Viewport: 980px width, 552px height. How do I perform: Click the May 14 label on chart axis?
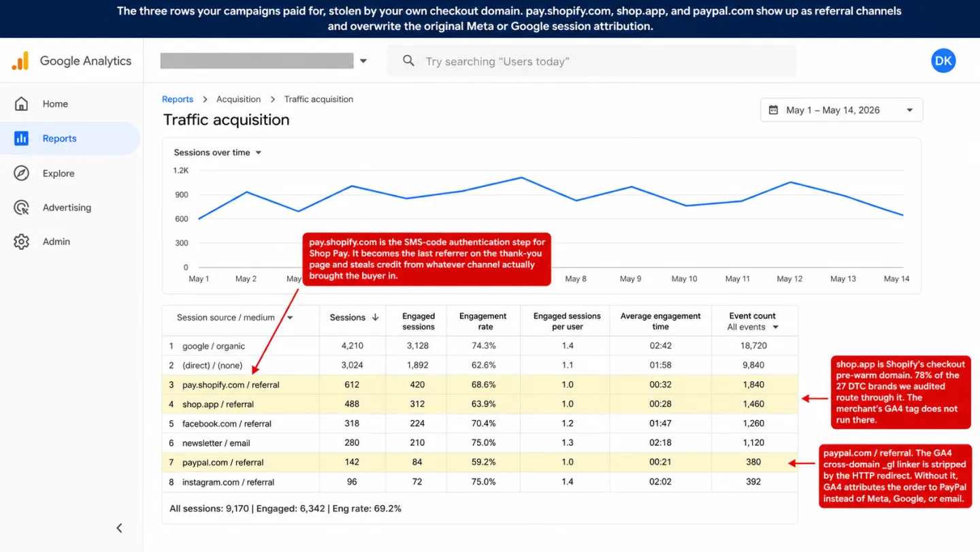[896, 279]
